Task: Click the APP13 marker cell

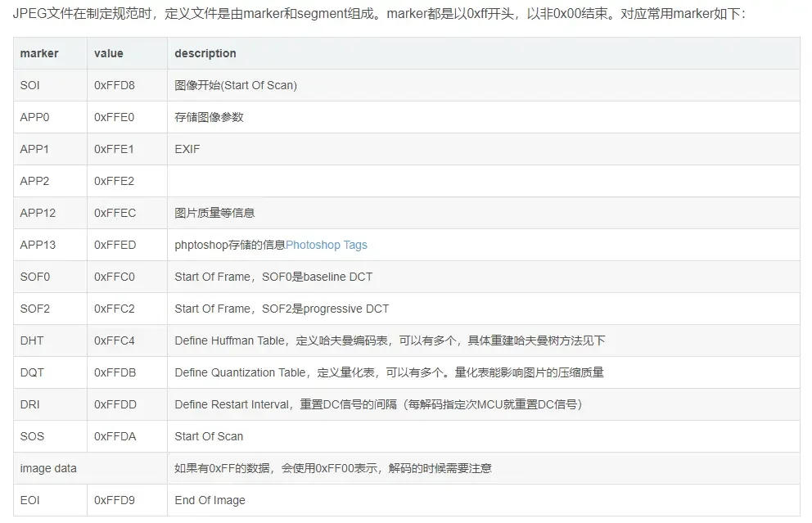Action: point(50,245)
